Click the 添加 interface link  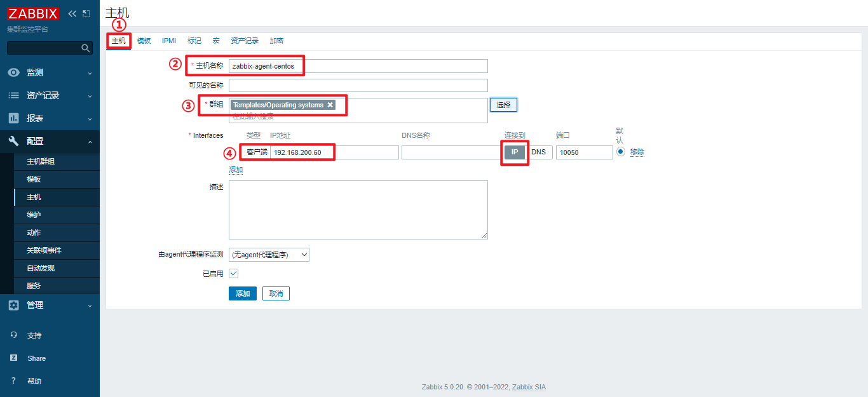[236, 170]
